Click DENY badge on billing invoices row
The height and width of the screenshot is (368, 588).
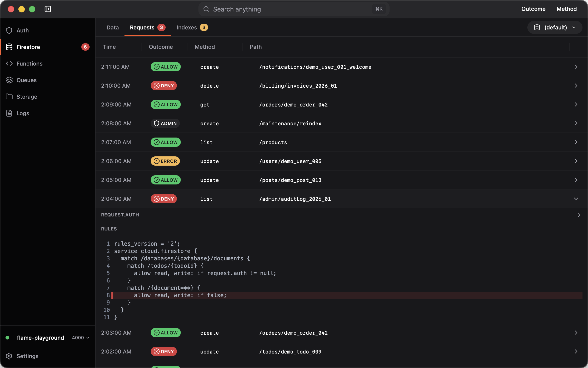(164, 86)
